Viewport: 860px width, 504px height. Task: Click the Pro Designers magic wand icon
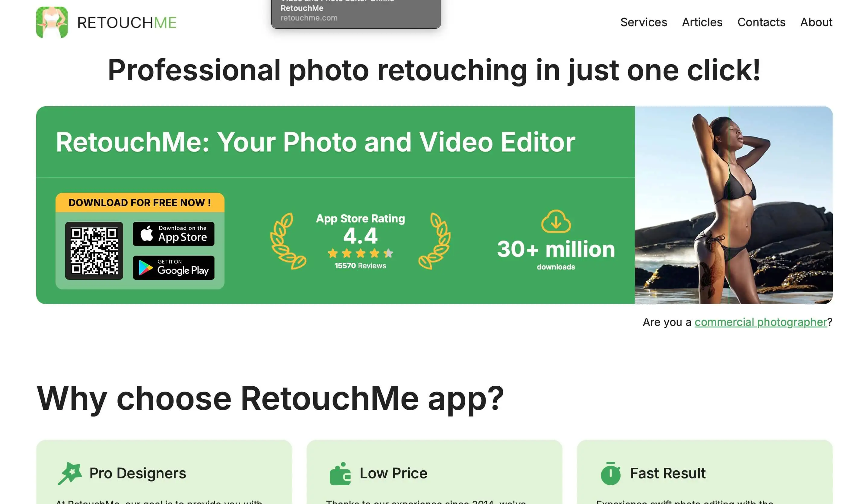[x=70, y=473]
